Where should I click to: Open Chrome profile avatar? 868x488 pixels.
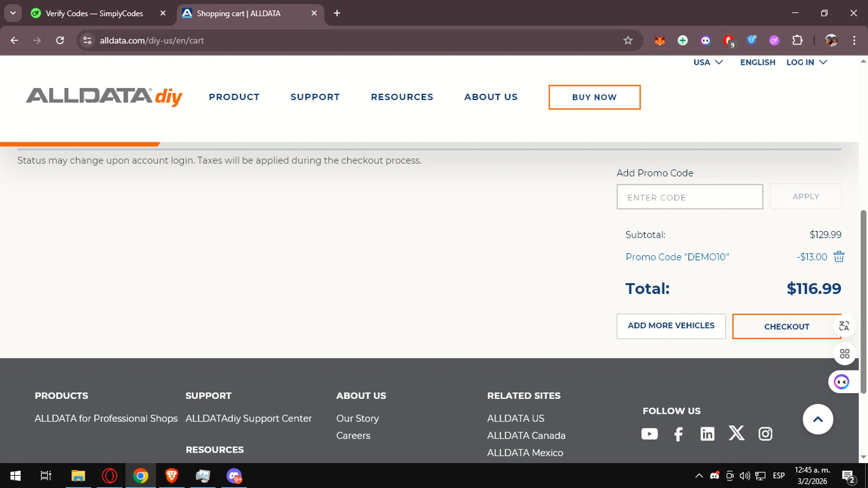tap(831, 41)
